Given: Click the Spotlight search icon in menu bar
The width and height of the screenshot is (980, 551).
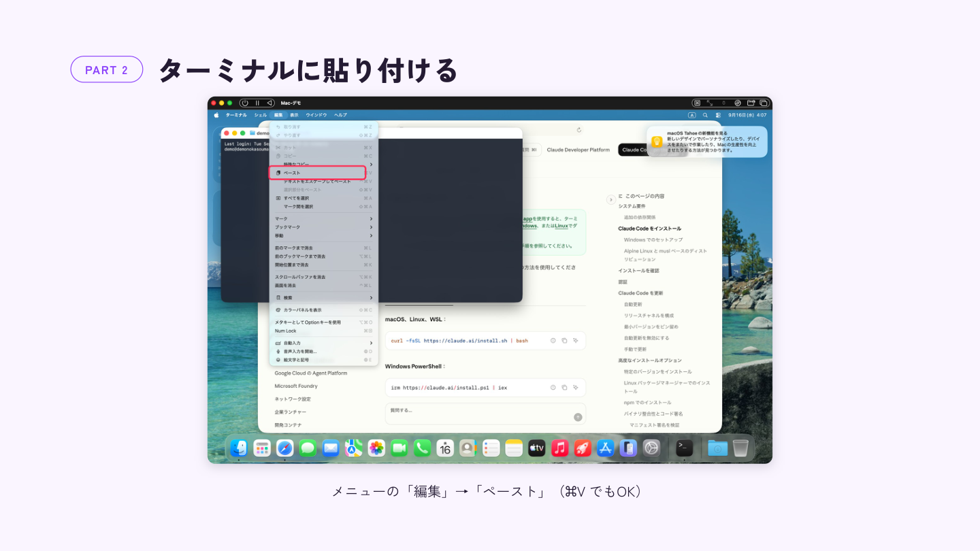Looking at the screenshot, I should [x=705, y=115].
